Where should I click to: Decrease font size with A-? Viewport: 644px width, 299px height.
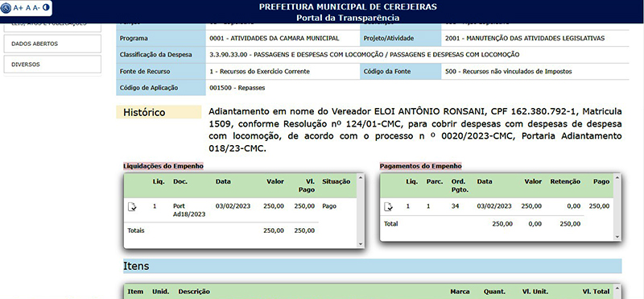pyautogui.click(x=37, y=7)
